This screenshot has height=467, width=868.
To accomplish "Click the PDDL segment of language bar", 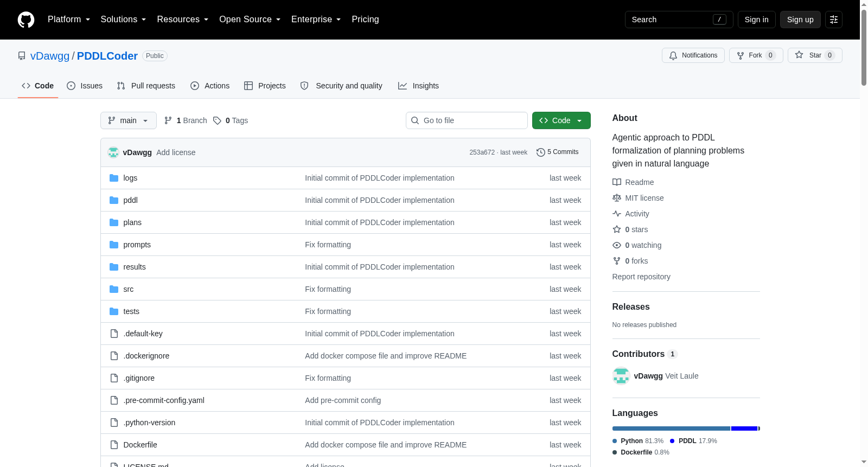I will click(744, 428).
